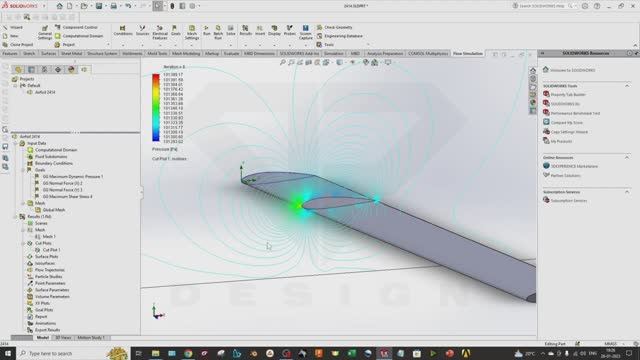
Task: Click the Undo icon in the title toolbar
Action: (128, 6)
